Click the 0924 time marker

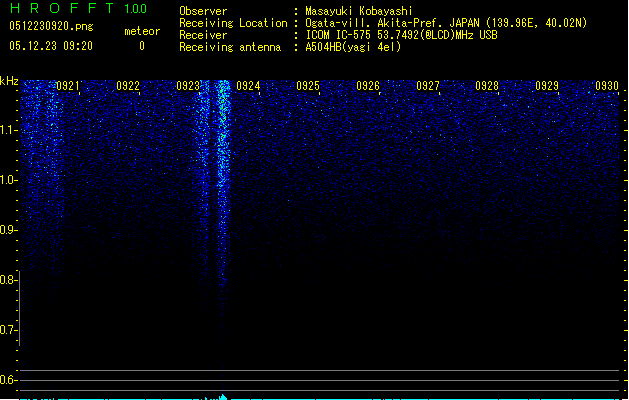pyautogui.click(x=248, y=86)
